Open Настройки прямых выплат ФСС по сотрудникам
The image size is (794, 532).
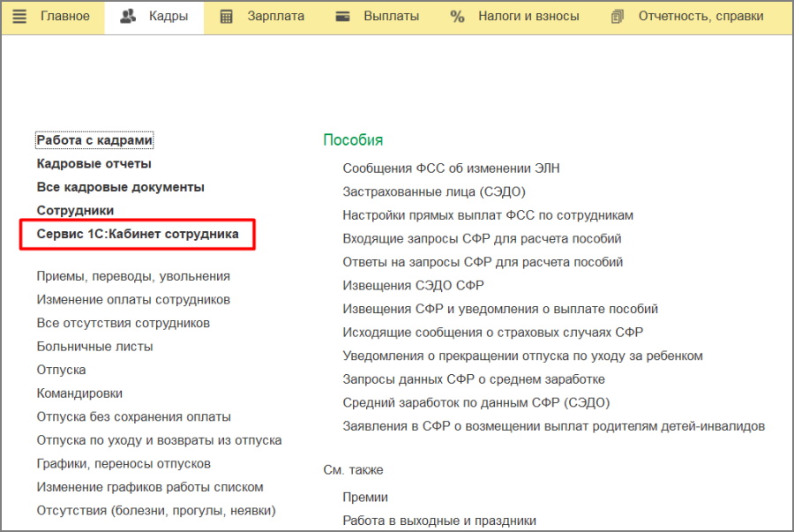click(x=488, y=215)
